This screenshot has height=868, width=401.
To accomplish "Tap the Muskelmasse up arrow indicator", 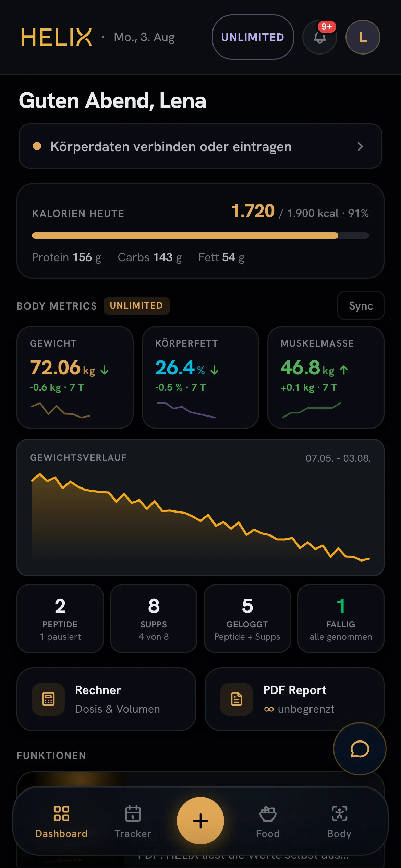I will coord(344,370).
